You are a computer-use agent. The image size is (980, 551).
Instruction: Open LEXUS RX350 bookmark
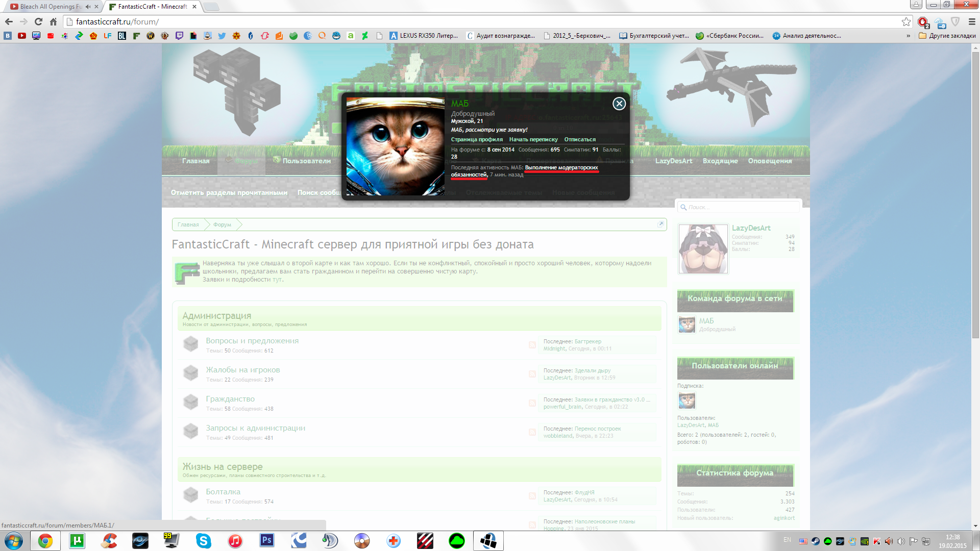point(424,36)
